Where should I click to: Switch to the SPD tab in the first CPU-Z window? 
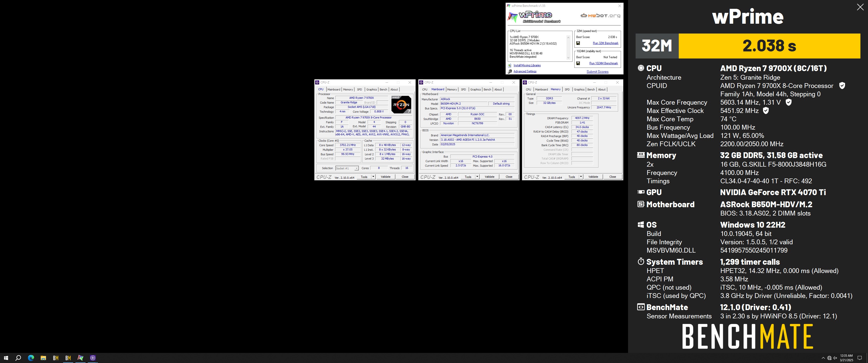pyautogui.click(x=360, y=89)
